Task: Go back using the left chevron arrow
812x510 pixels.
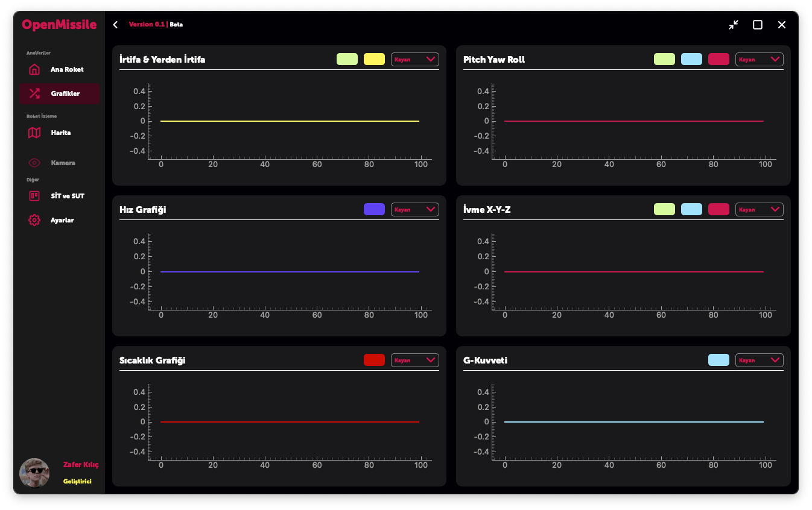Action: [x=115, y=25]
